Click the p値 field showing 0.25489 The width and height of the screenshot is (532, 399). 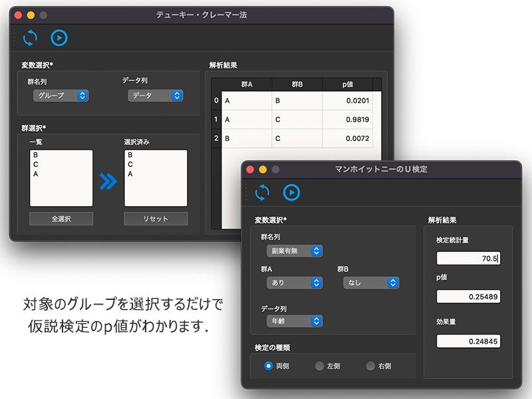tap(468, 297)
